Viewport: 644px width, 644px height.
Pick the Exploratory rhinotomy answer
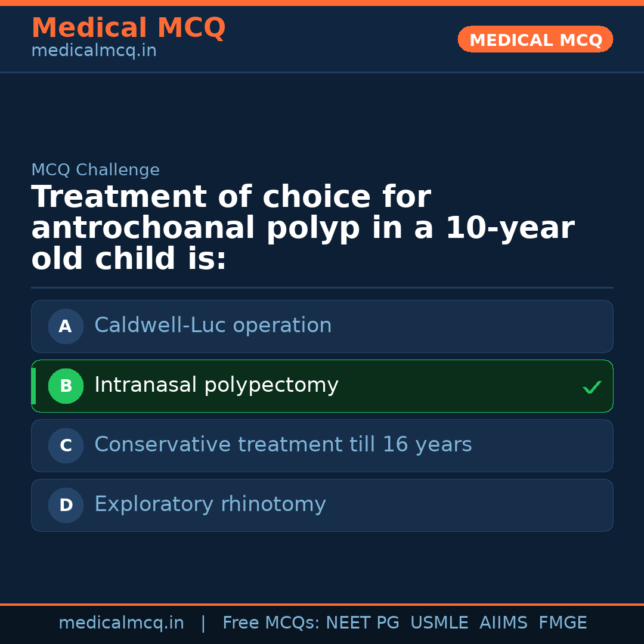click(210, 504)
